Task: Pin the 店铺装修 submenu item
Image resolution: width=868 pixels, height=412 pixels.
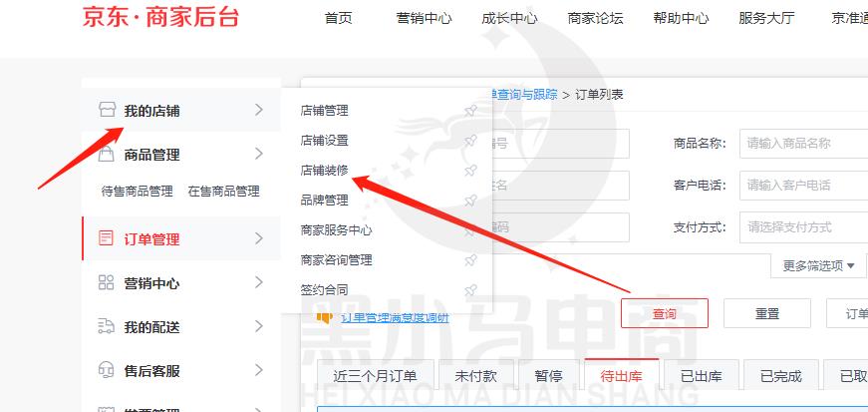Action: point(470,171)
